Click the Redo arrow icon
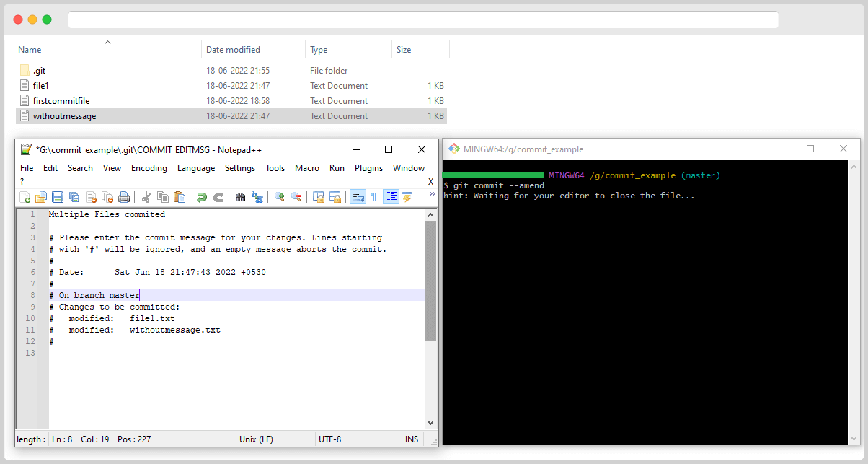 [x=218, y=197]
